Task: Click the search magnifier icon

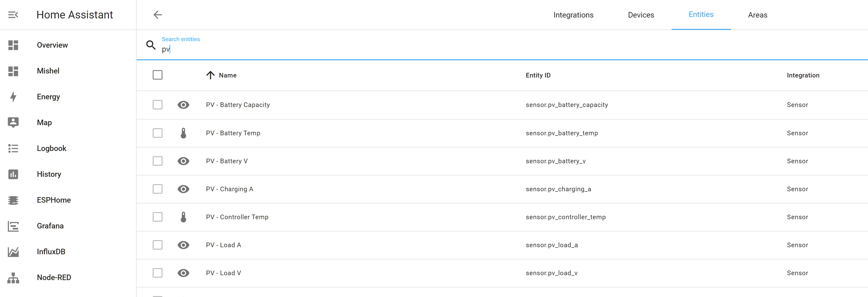Action: pos(151,45)
